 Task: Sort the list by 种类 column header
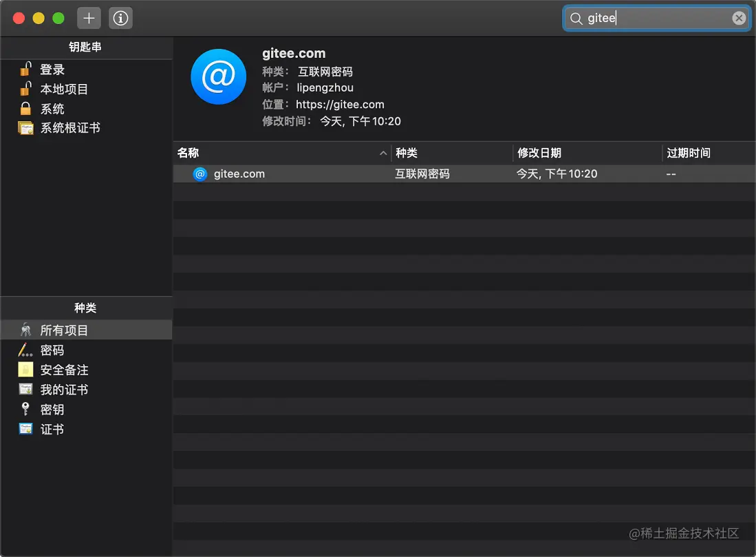pyautogui.click(x=452, y=153)
